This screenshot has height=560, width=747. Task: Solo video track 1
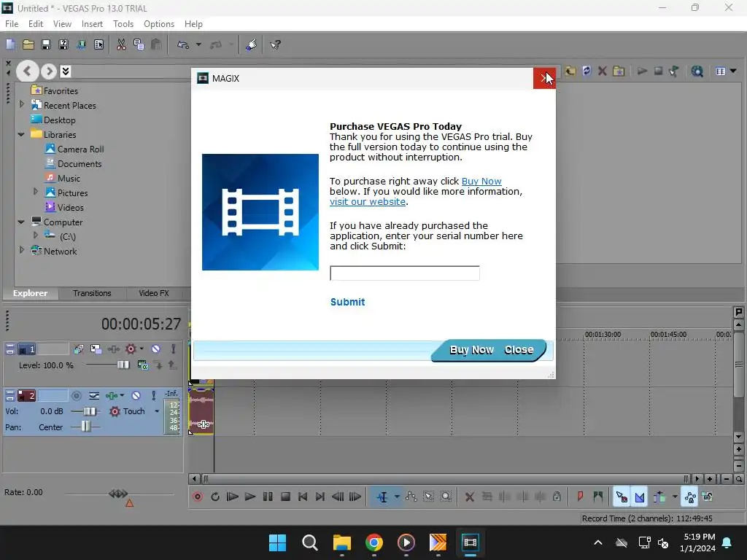click(x=174, y=349)
